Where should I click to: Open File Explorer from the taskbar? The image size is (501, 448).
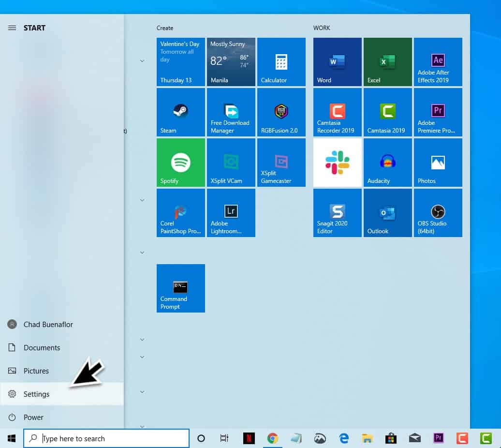point(368,438)
